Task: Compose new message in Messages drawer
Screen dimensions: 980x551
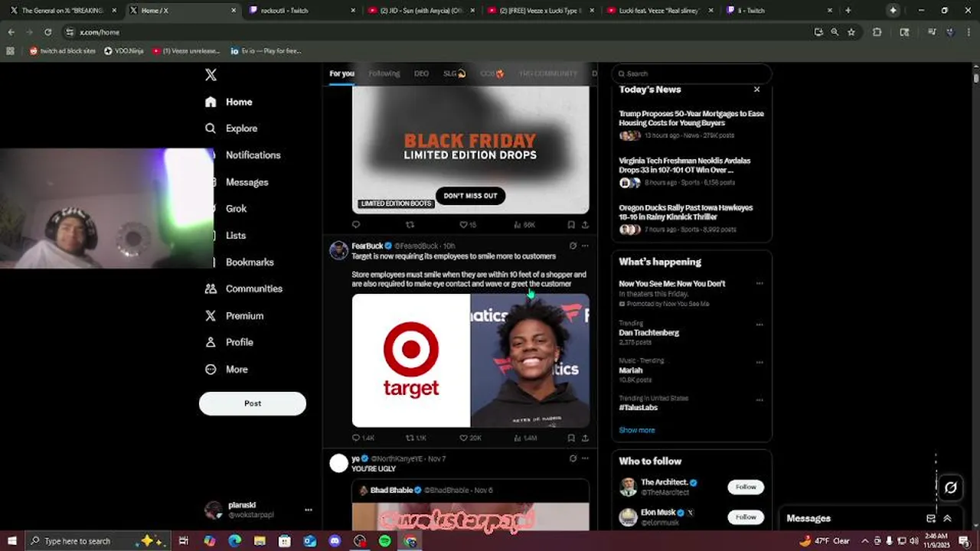Action: point(931,518)
